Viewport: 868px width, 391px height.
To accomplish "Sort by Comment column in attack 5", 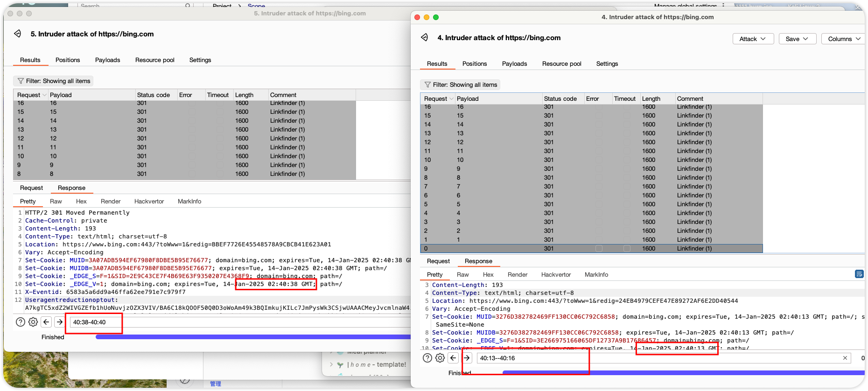I will [x=312, y=95].
